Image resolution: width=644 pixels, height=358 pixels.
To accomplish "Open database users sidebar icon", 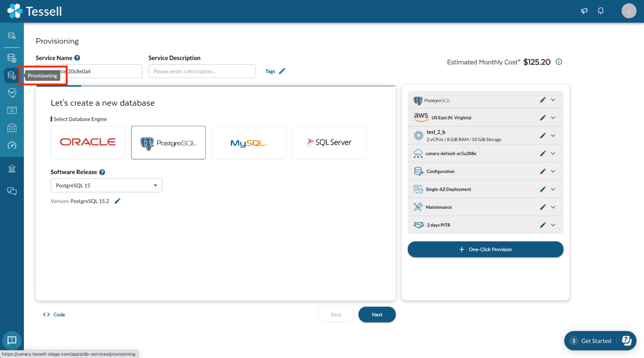I will coord(12,58).
